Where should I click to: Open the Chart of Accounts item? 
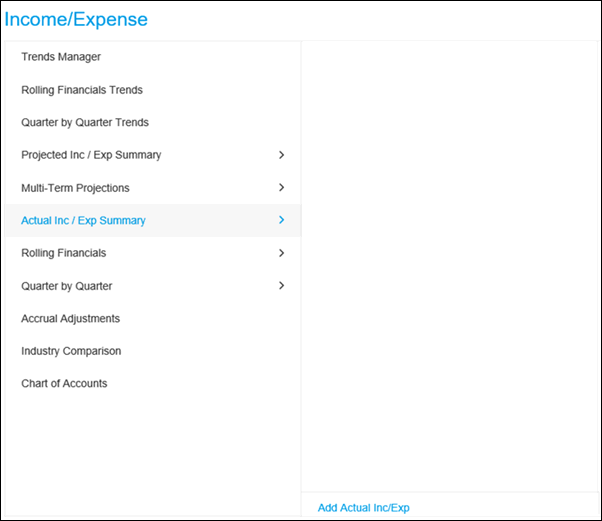tap(64, 384)
